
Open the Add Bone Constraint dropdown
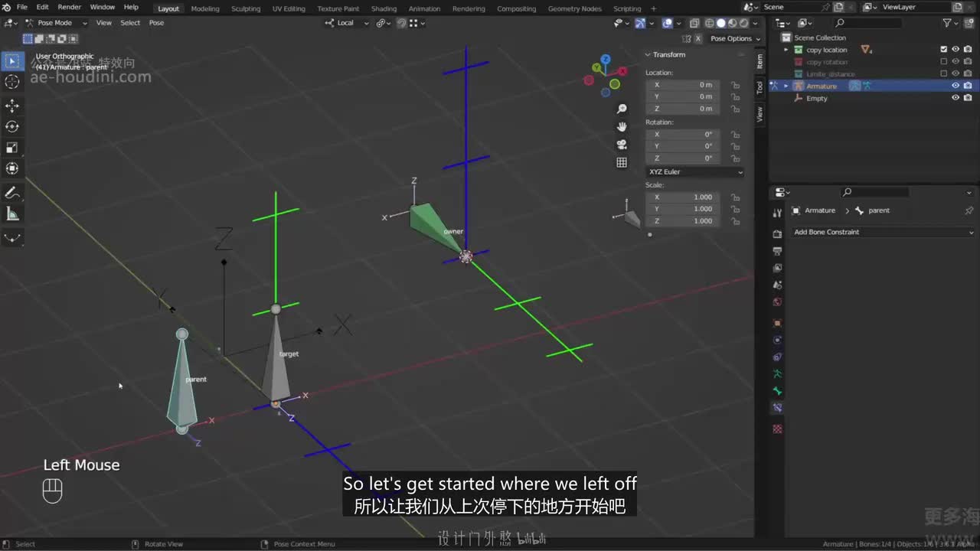(x=883, y=232)
